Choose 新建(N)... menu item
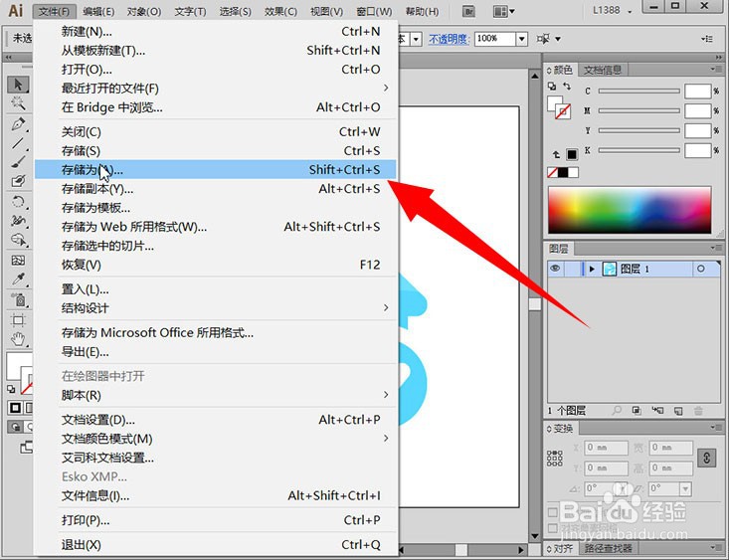The width and height of the screenshot is (729, 560). pos(216,31)
